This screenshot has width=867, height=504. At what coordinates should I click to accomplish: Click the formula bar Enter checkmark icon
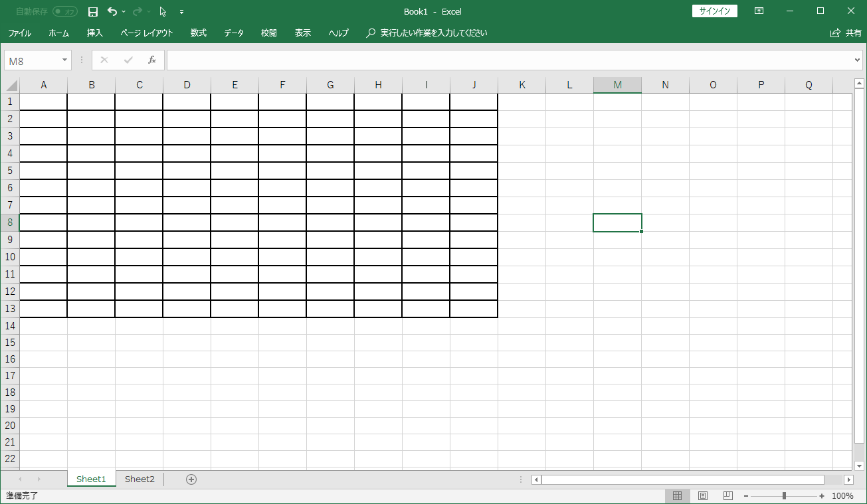tap(128, 60)
